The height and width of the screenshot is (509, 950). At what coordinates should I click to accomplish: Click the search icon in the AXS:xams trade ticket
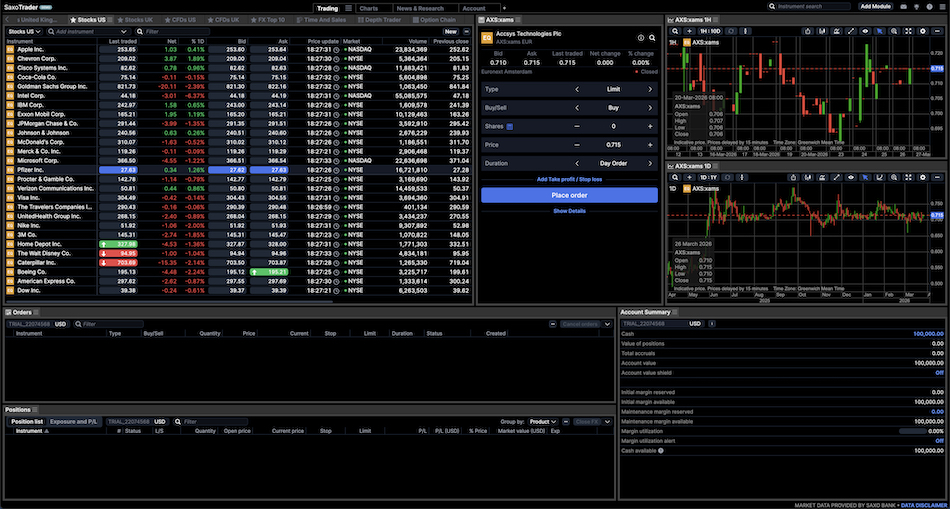652,38
